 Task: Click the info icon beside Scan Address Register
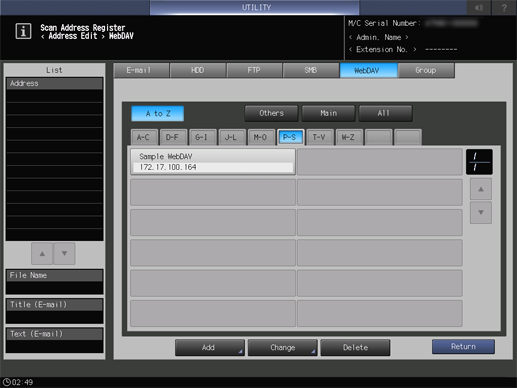coord(23,31)
